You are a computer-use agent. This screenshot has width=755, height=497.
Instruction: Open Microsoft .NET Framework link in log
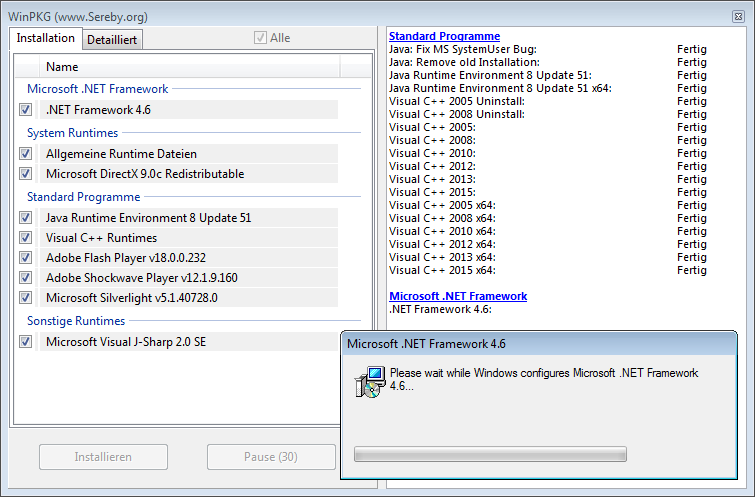(x=457, y=296)
